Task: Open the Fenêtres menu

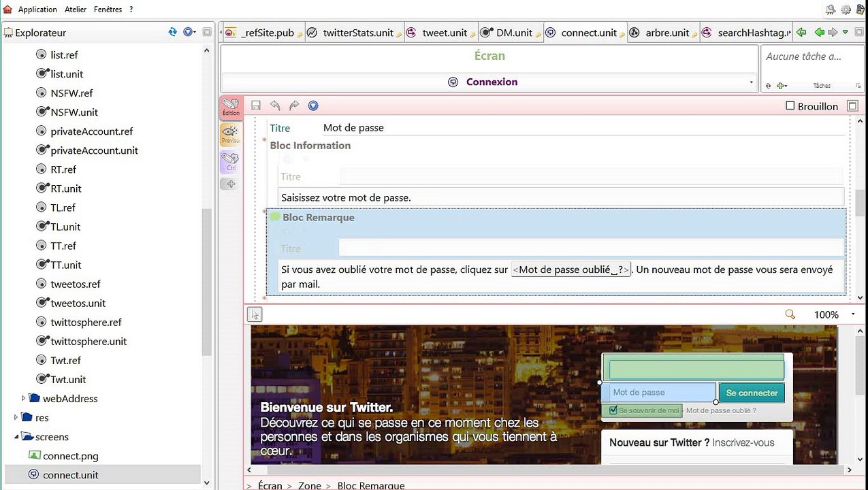Action: coord(108,10)
